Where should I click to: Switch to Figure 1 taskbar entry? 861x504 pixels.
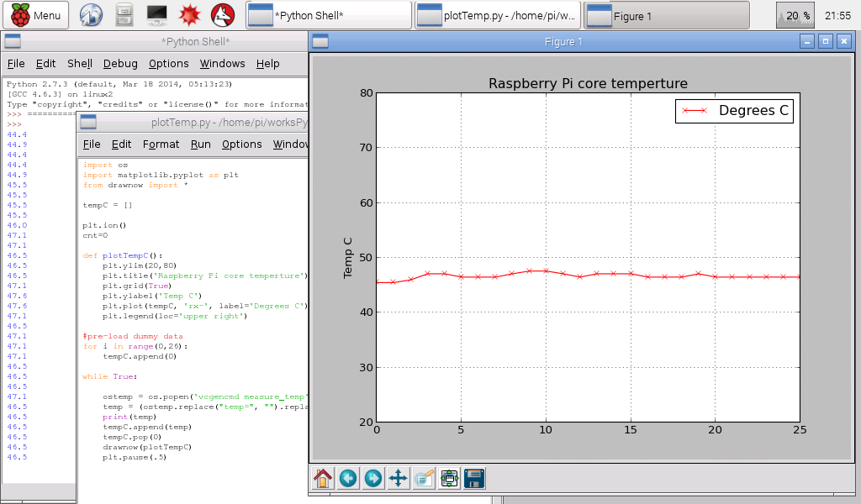667,15
